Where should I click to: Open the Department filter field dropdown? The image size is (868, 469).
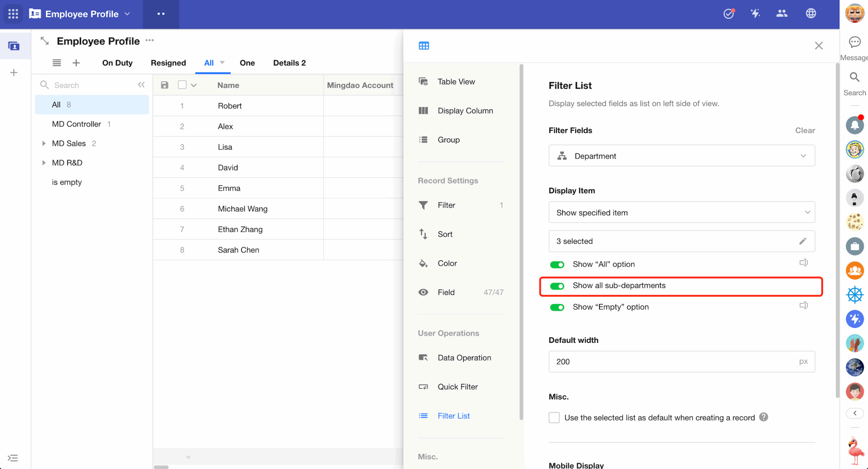pyautogui.click(x=682, y=156)
